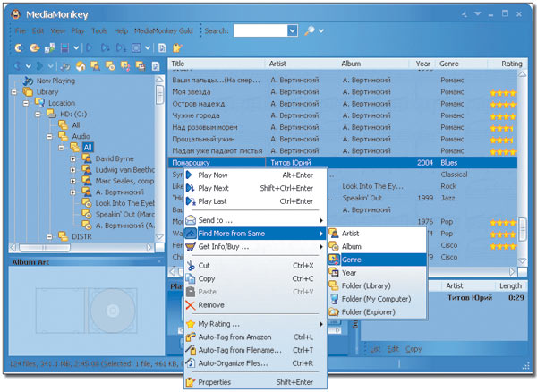The width and height of the screenshot is (537, 392).
Task: Click the play last toolbar icon
Action: click(121, 48)
